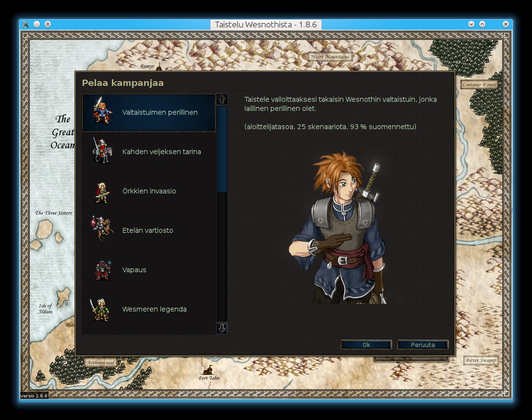Pick the Örkkien invaasio elf icon
This screenshot has height=420, width=532.
[102, 192]
